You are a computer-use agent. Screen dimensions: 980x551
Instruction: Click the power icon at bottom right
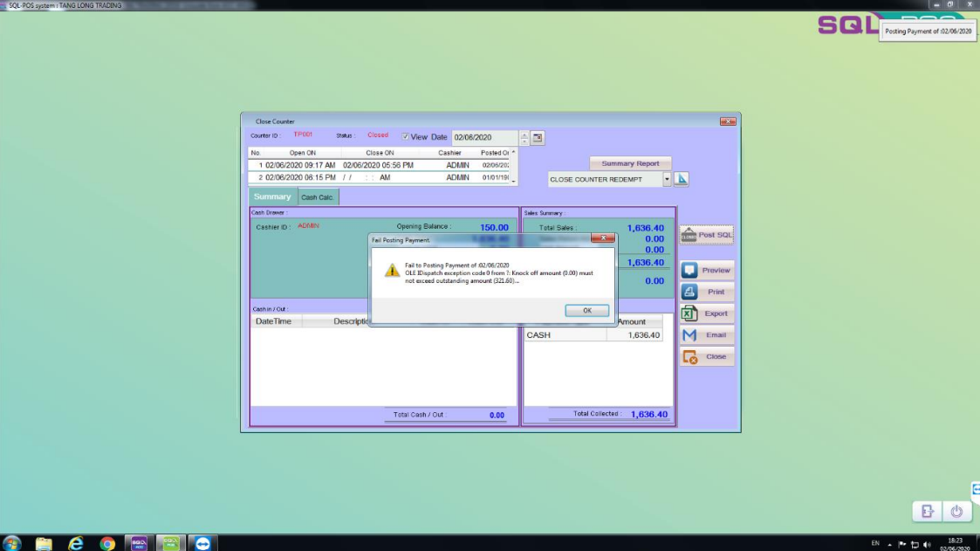tap(956, 512)
